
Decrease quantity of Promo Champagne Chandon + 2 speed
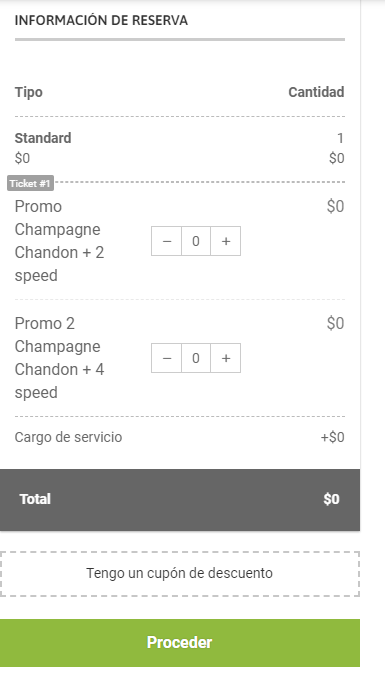click(166, 241)
